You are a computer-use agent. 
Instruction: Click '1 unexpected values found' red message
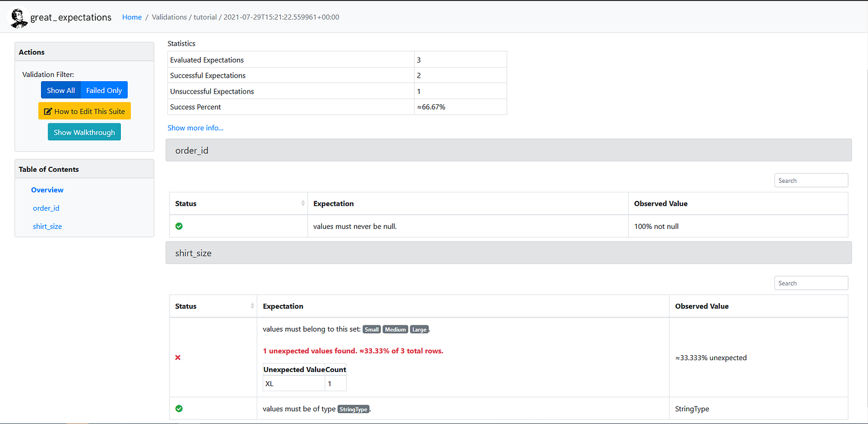[353, 351]
